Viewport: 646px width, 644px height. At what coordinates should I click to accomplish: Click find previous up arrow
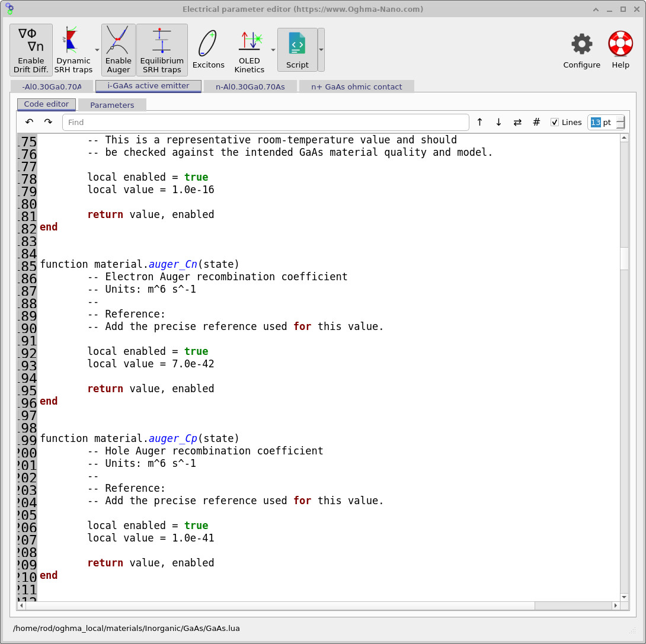(479, 122)
